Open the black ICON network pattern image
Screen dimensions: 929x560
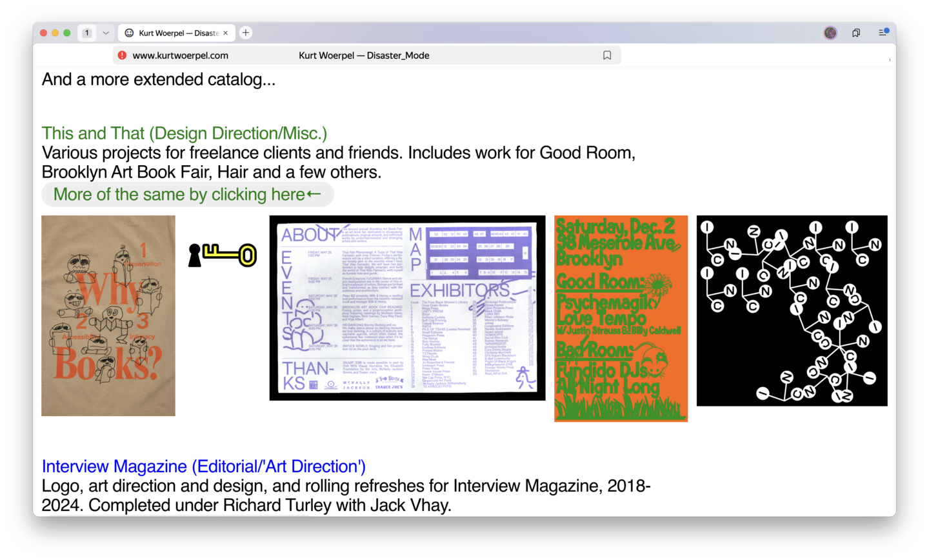coord(792,311)
